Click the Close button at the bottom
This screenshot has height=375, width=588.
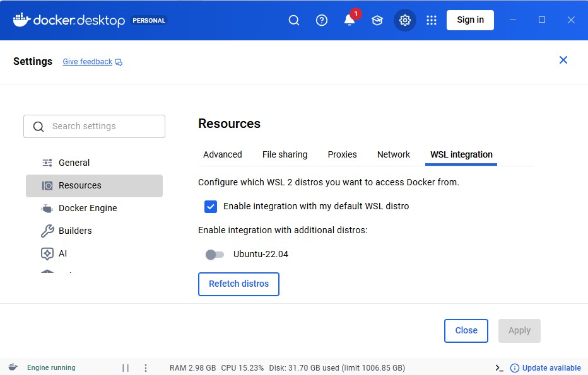point(466,330)
